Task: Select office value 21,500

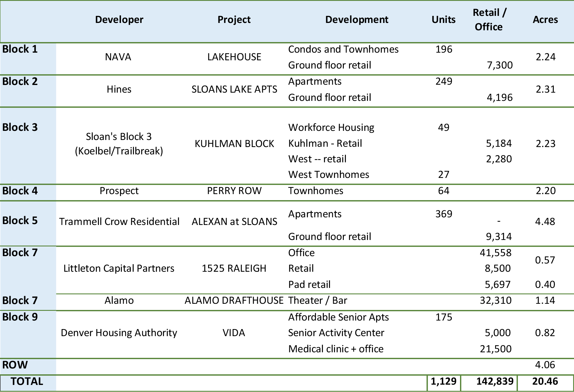Action: pos(496,349)
